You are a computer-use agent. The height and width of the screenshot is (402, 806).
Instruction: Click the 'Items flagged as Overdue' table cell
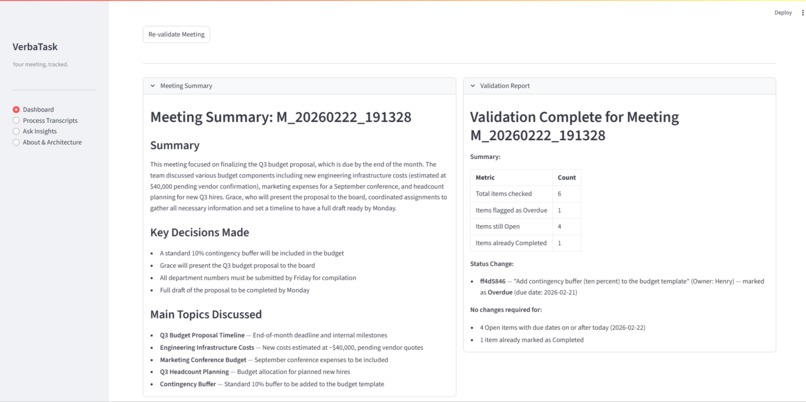[x=511, y=210]
